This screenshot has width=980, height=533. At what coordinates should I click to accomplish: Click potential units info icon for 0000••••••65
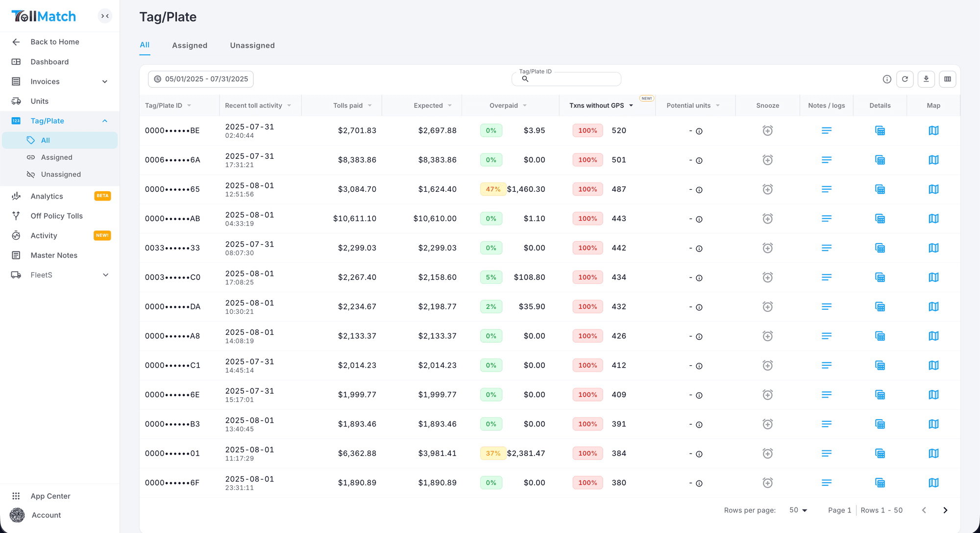pos(699,190)
